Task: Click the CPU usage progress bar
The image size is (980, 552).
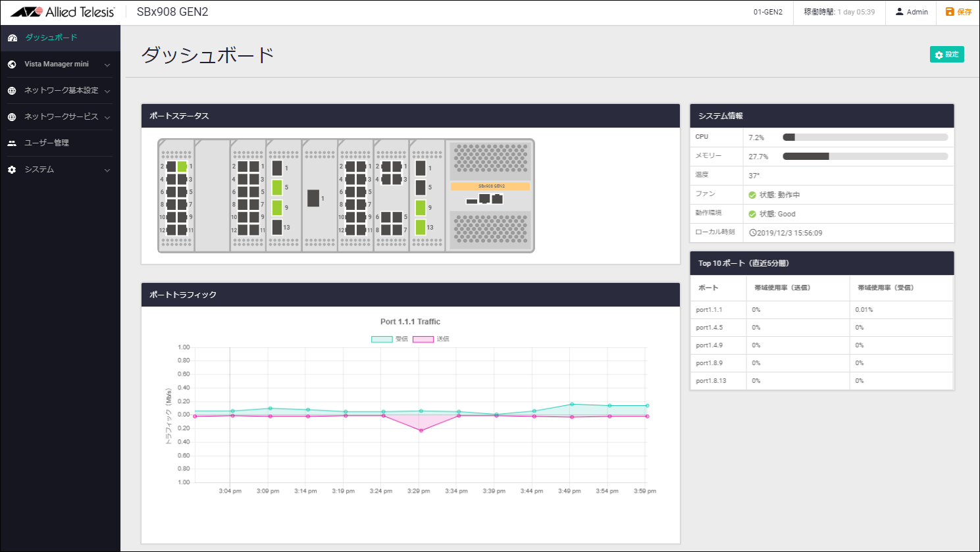Action: pyautogui.click(x=865, y=138)
